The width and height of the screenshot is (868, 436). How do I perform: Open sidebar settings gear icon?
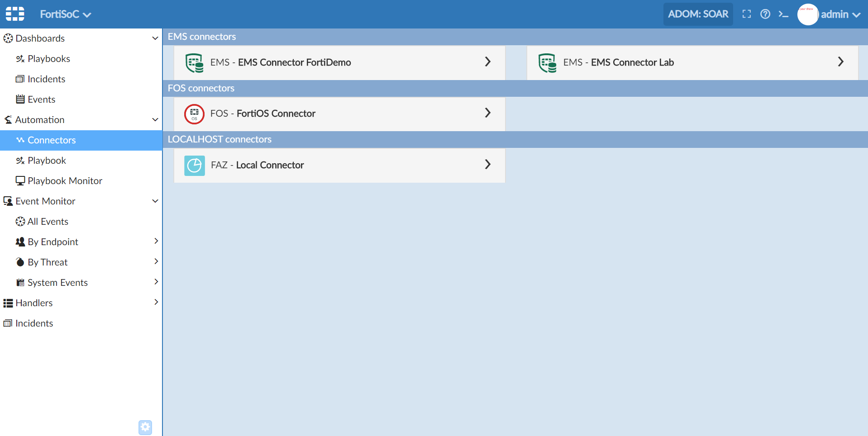tap(145, 427)
